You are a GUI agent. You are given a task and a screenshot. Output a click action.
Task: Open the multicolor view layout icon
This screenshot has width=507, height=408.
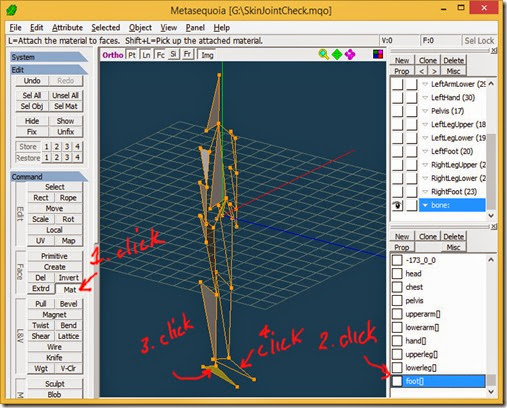point(378,54)
